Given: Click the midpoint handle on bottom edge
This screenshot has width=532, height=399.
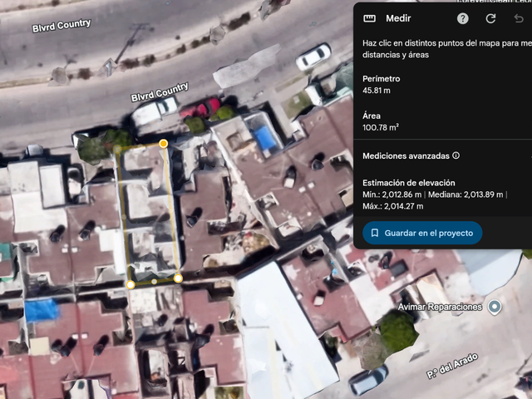Looking at the screenshot, I should 154,282.
